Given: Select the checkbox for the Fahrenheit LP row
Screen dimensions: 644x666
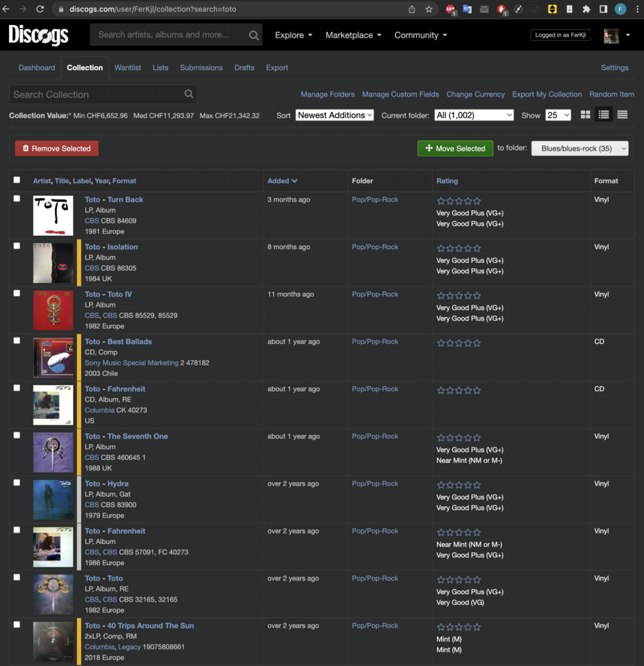Looking at the screenshot, I should [x=17, y=529].
